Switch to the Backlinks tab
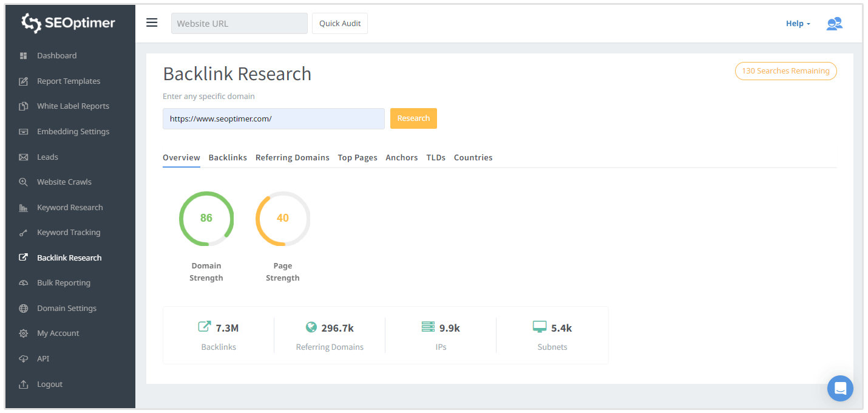Screen dimensions: 868x413 pos(228,157)
